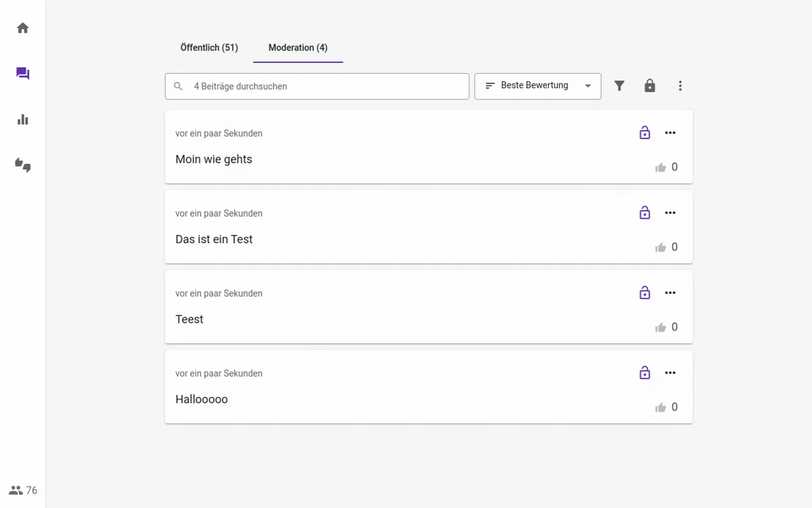The image size is (812, 508).
Task: Open the feedback thumbs icon in sidebar
Action: pos(23,165)
